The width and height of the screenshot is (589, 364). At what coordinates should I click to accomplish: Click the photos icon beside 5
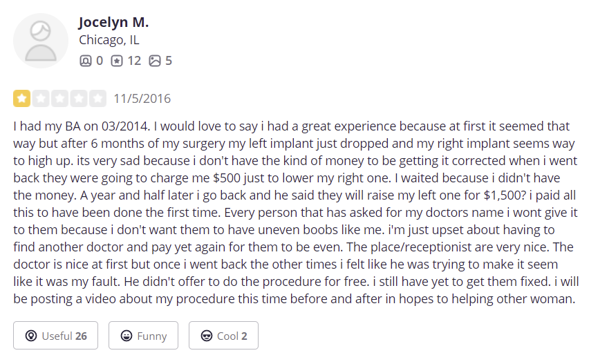coord(155,61)
